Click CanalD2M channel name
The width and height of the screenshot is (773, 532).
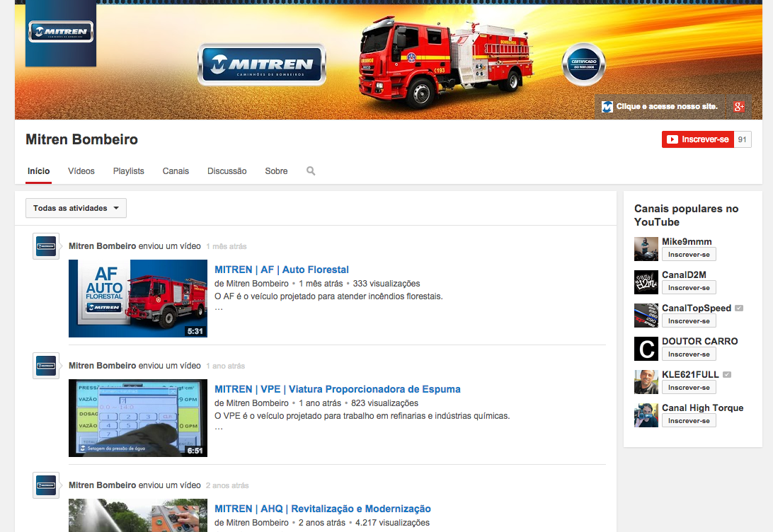pyautogui.click(x=684, y=275)
